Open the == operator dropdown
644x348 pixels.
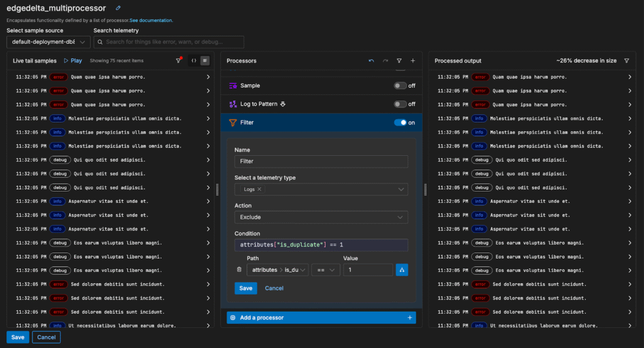click(x=325, y=269)
